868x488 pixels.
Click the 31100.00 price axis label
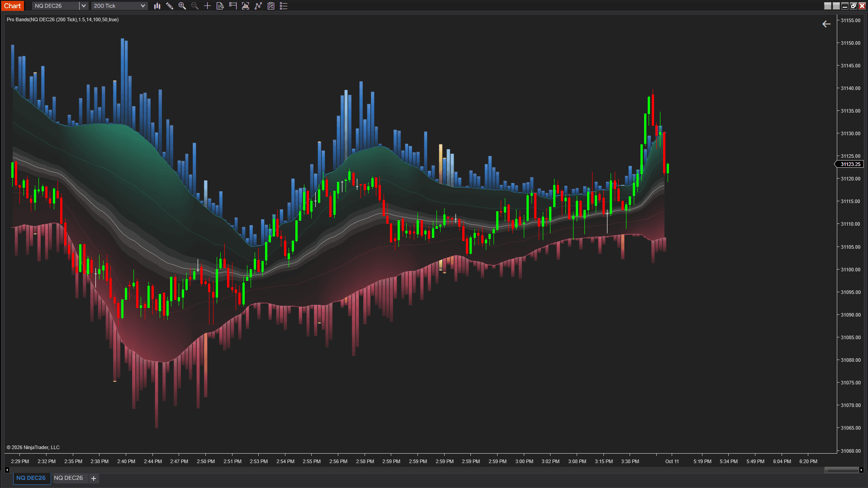850,270
